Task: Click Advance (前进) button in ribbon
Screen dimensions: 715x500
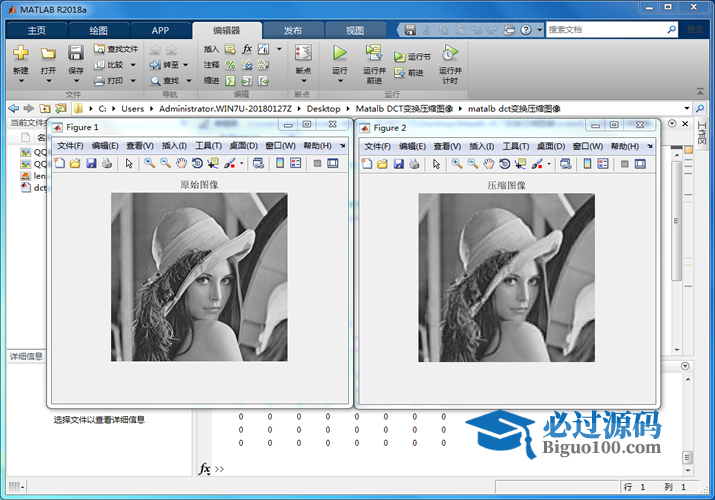Action: pyautogui.click(x=409, y=72)
